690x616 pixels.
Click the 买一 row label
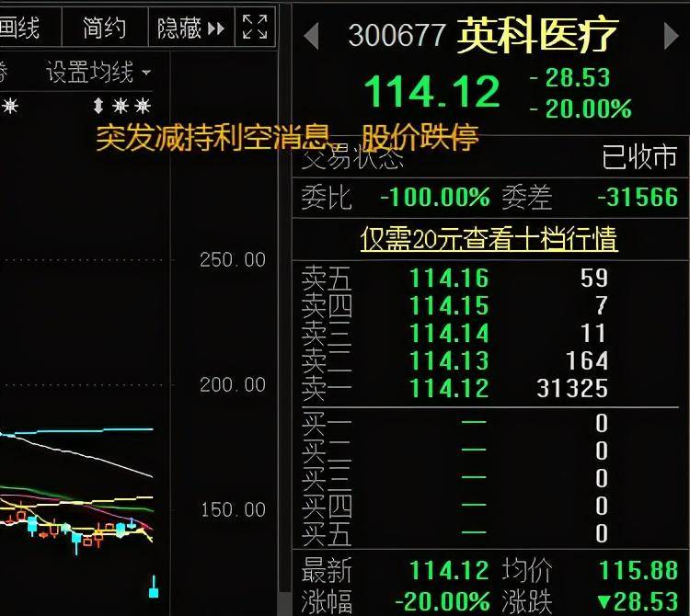327,423
